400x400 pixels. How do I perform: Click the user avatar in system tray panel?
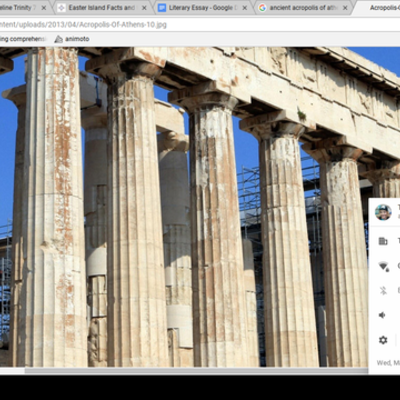click(383, 212)
